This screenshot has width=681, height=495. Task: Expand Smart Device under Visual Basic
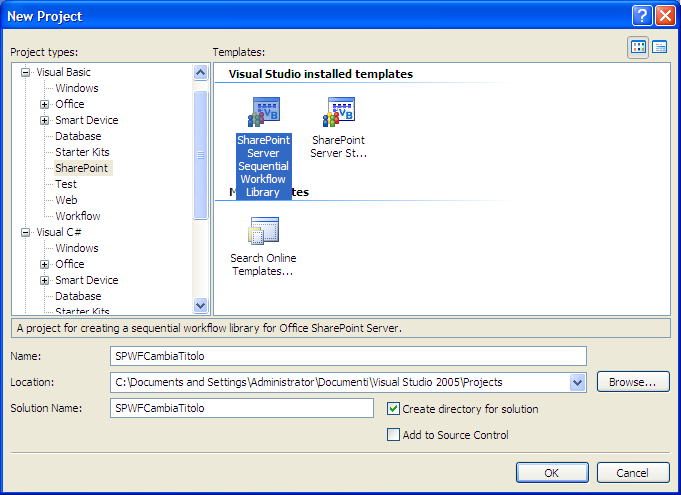click(x=44, y=120)
